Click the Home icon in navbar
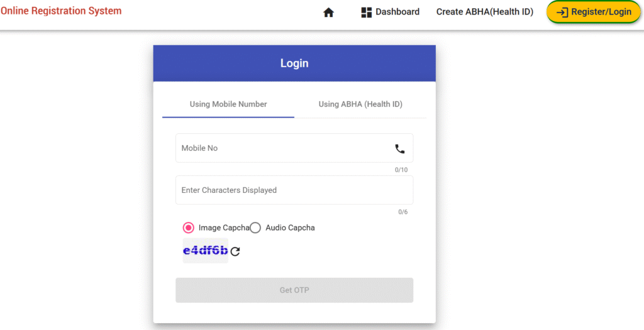The width and height of the screenshot is (644, 330). pyautogui.click(x=328, y=13)
